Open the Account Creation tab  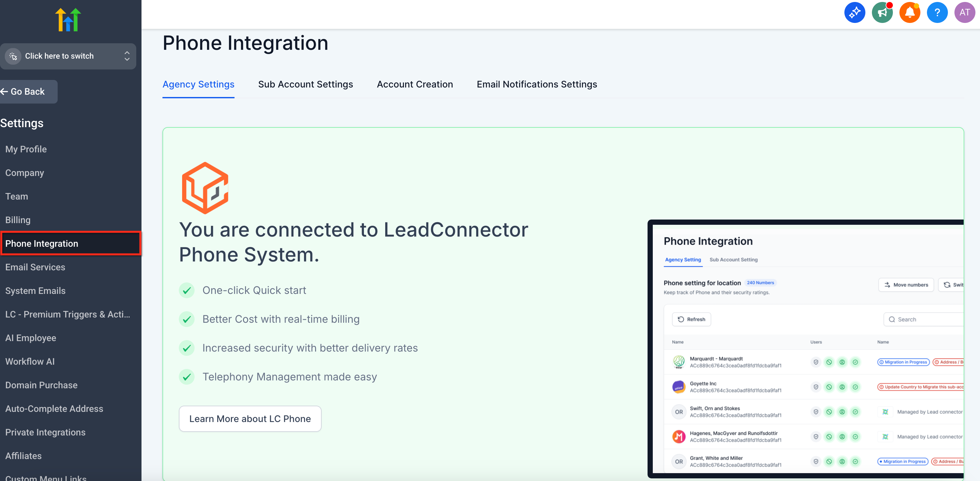point(415,84)
